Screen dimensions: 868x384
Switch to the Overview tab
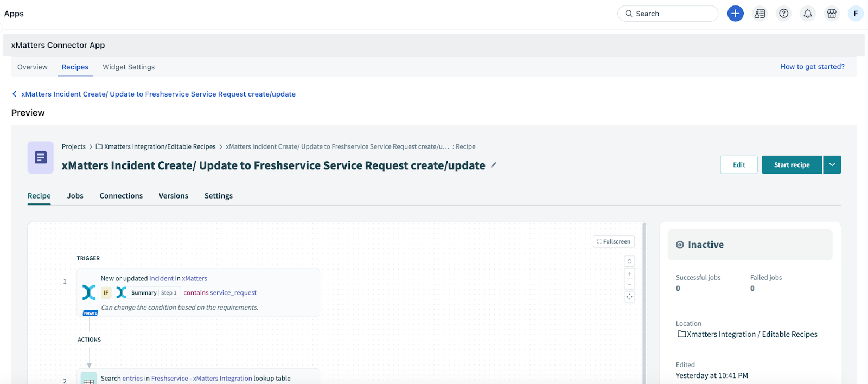click(33, 67)
